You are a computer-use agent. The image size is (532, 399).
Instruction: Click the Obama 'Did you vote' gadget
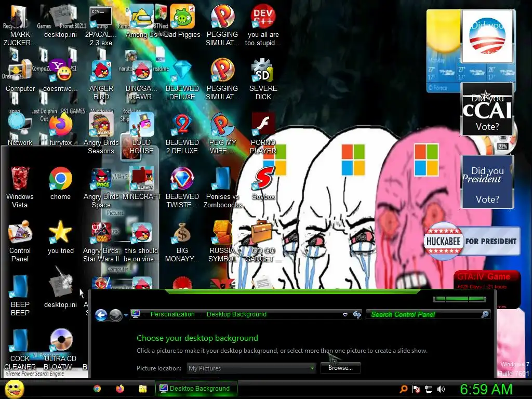487,36
